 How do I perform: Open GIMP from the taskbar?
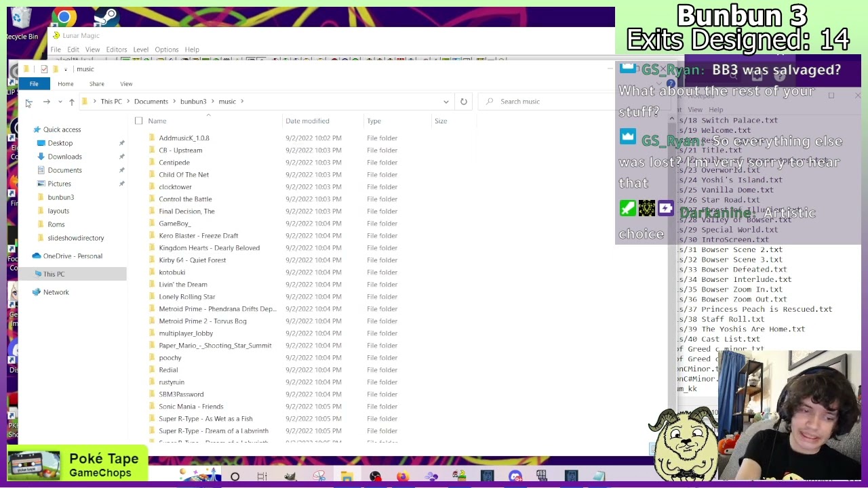pos(290,477)
